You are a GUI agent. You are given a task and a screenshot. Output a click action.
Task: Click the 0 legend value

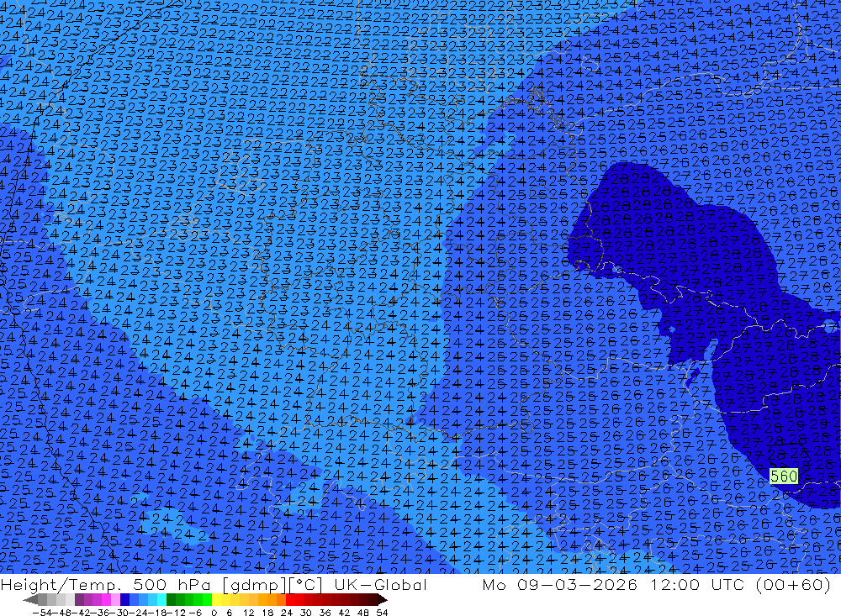coord(214,613)
